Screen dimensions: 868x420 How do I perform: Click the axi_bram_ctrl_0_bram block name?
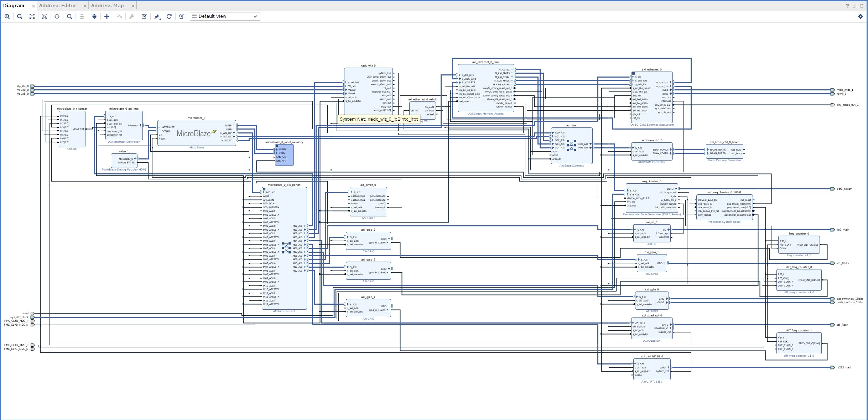[x=724, y=142]
